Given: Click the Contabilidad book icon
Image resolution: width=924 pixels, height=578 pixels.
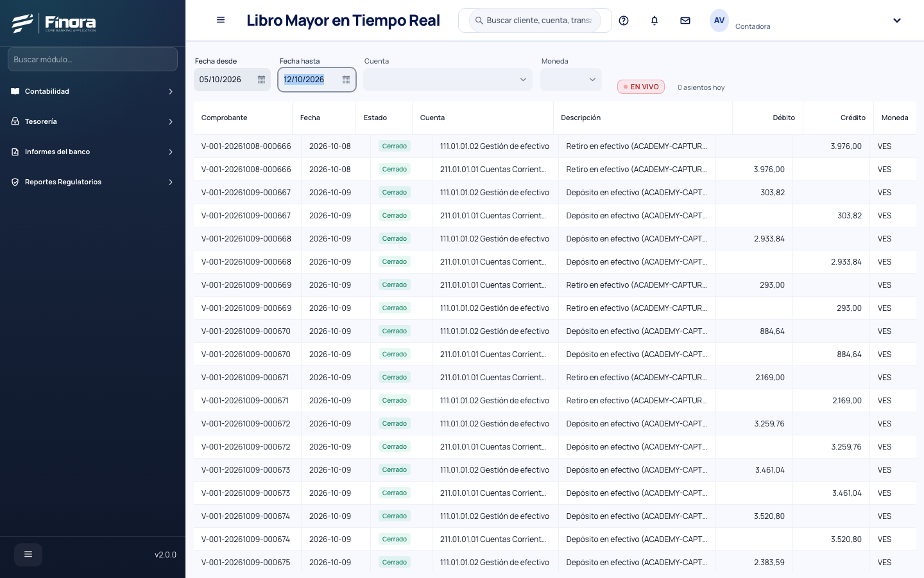Looking at the screenshot, I should pyautogui.click(x=15, y=91).
